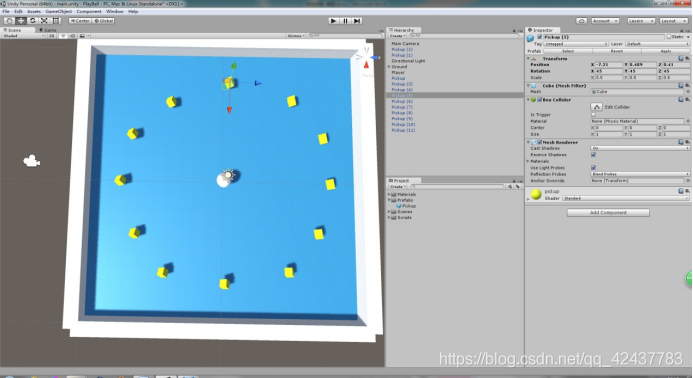Viewport: 693px width, 378px height.
Task: Open the Account dropdown
Action: pos(605,21)
